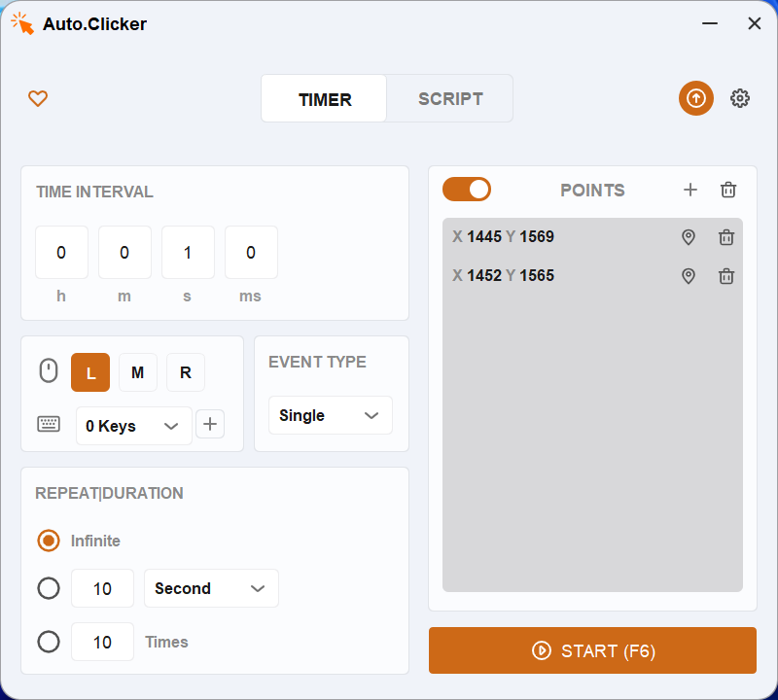778x700 pixels.
Task: Add a key with the plus button
Action: [211, 425]
